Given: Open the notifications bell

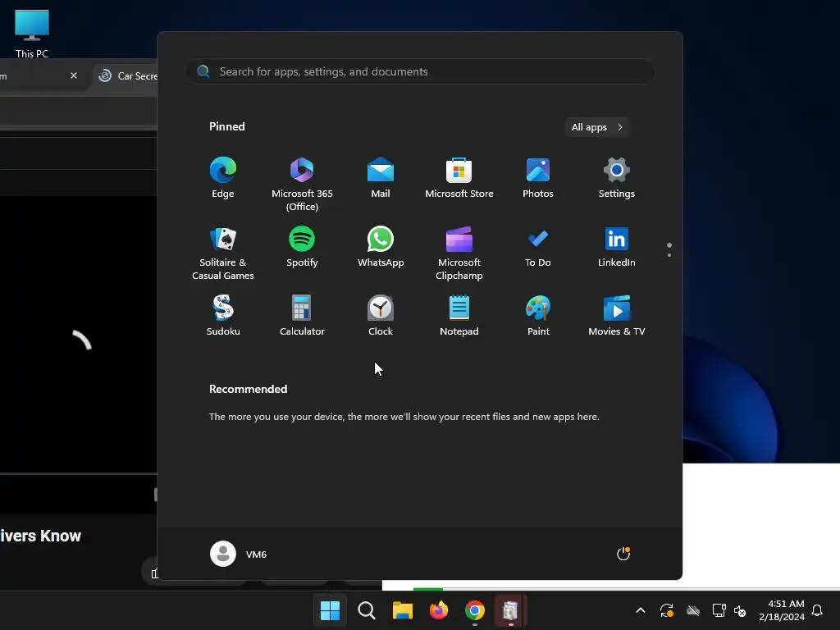Looking at the screenshot, I should (x=817, y=610).
